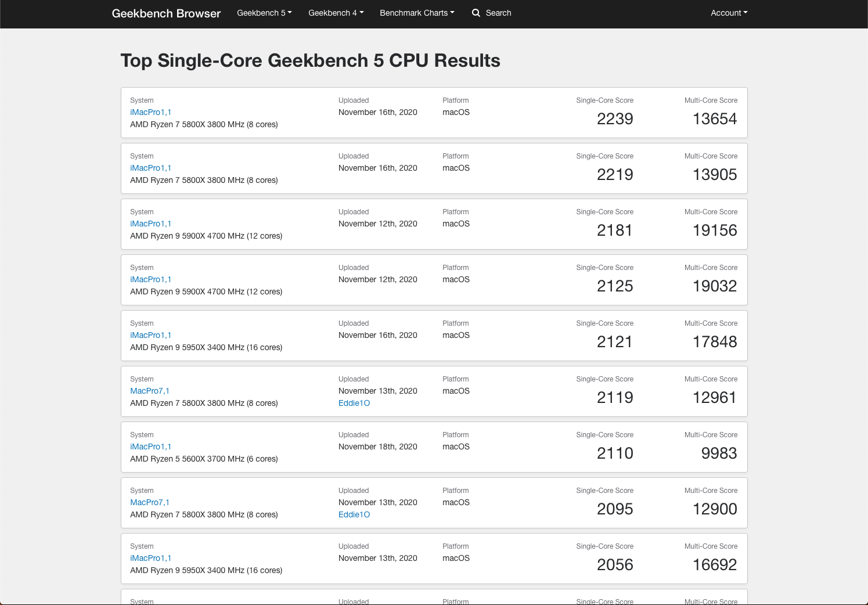Select the single-core score 2239
868x605 pixels.
coord(615,119)
